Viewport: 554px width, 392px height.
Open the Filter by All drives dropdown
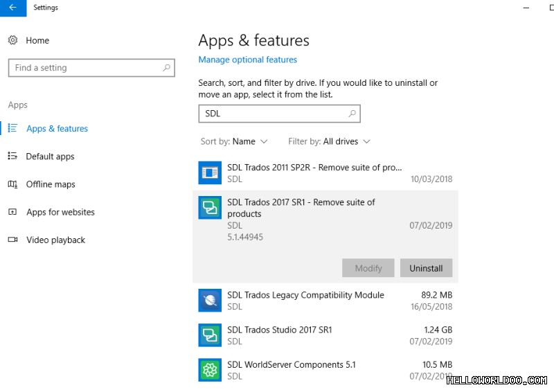point(329,141)
